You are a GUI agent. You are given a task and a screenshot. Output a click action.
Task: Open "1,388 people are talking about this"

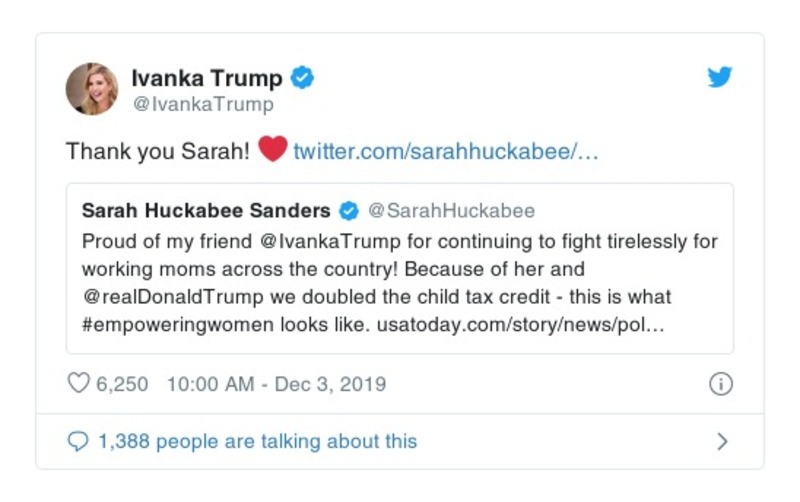pos(257,441)
